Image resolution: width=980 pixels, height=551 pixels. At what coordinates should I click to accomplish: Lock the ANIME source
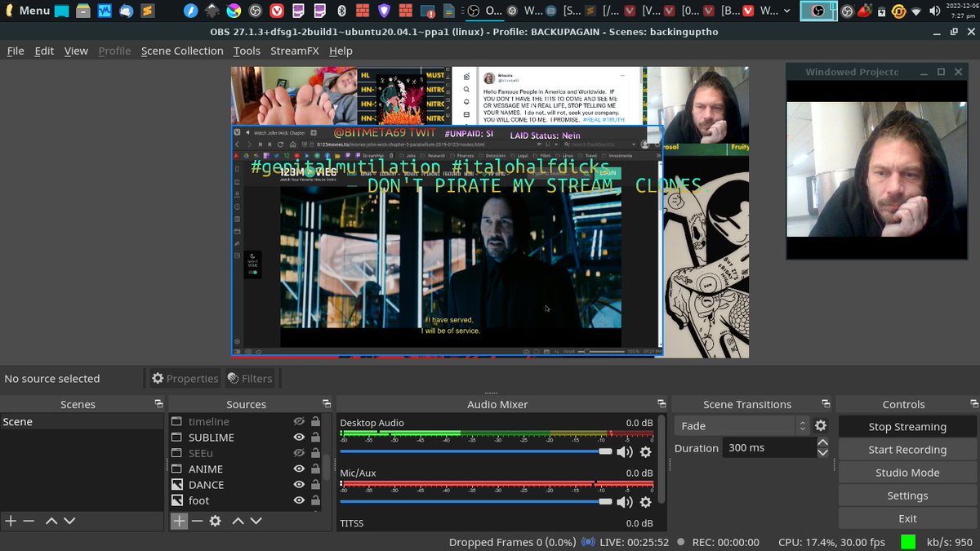coord(315,469)
